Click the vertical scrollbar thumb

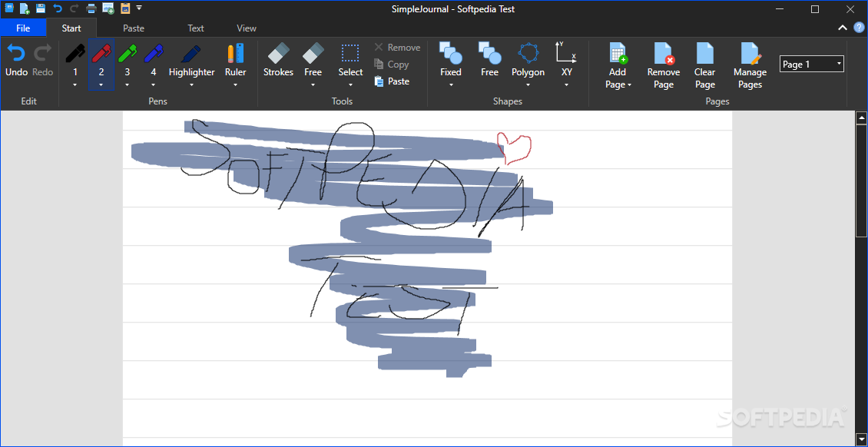pos(861,180)
